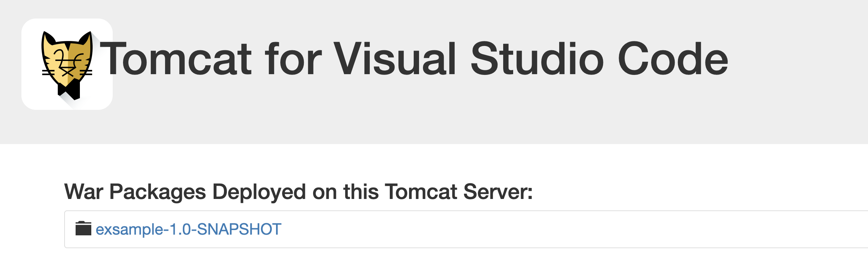Open the exsample-1.0-SNAPSHOT link
This screenshot has height=271, width=868.
coord(189,229)
